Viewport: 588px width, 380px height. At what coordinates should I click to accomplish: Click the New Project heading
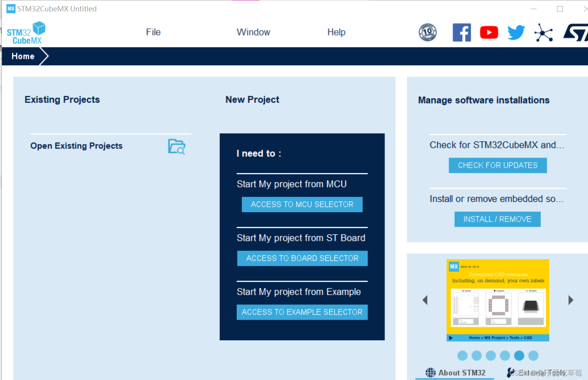(x=252, y=99)
